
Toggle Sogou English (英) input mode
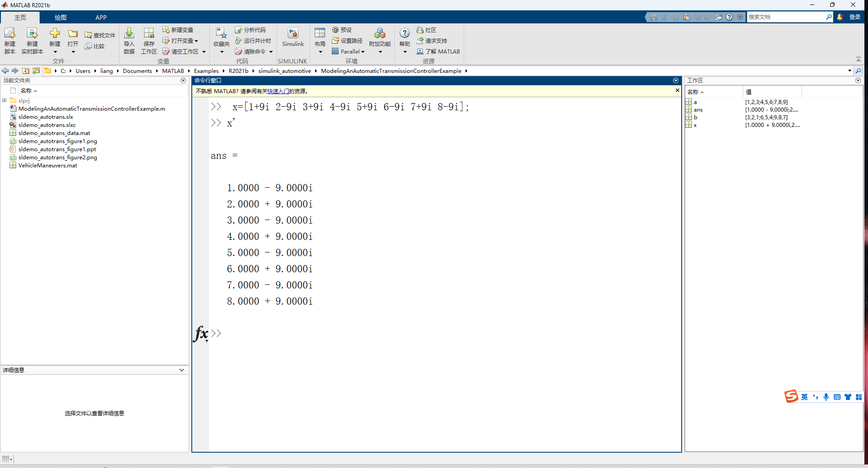(805, 397)
